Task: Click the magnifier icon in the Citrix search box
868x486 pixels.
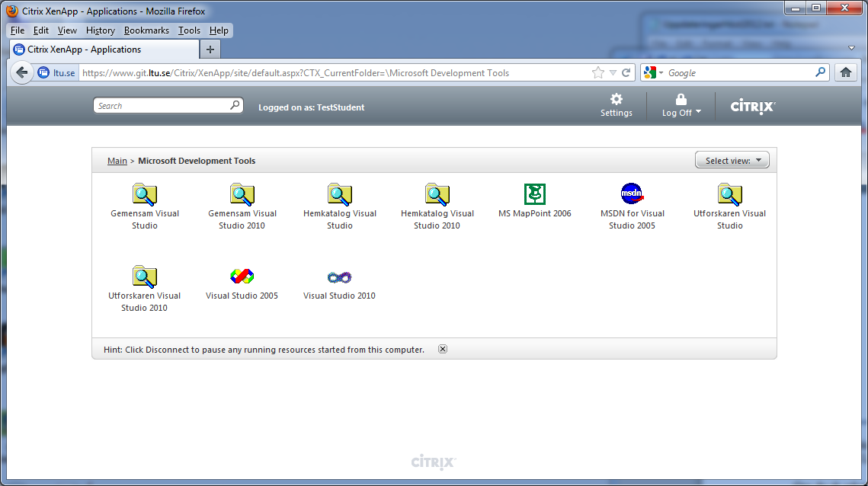Action: click(x=235, y=104)
